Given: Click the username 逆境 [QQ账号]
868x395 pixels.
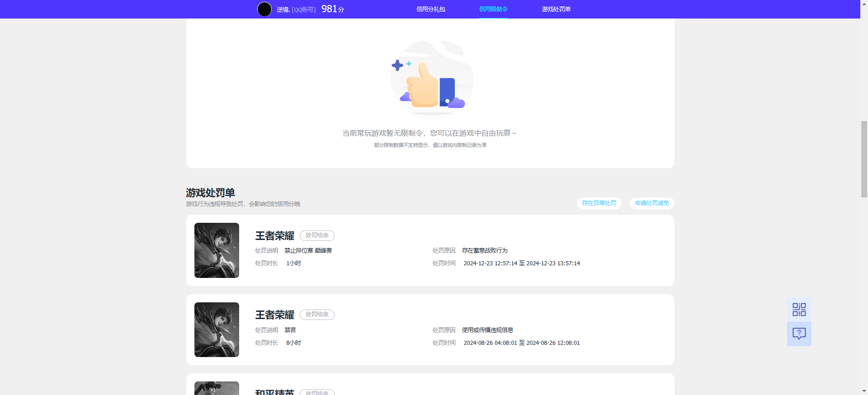Looking at the screenshot, I should pos(296,9).
